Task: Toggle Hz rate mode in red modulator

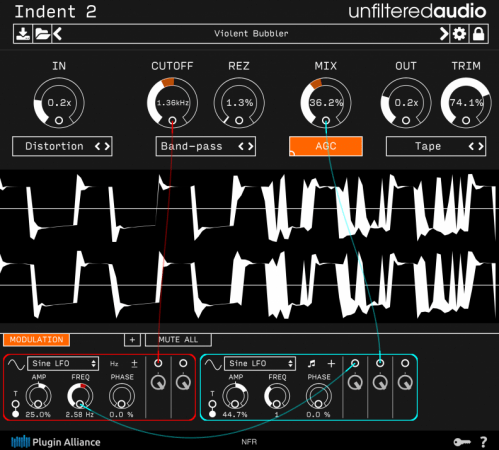Action: [114, 364]
